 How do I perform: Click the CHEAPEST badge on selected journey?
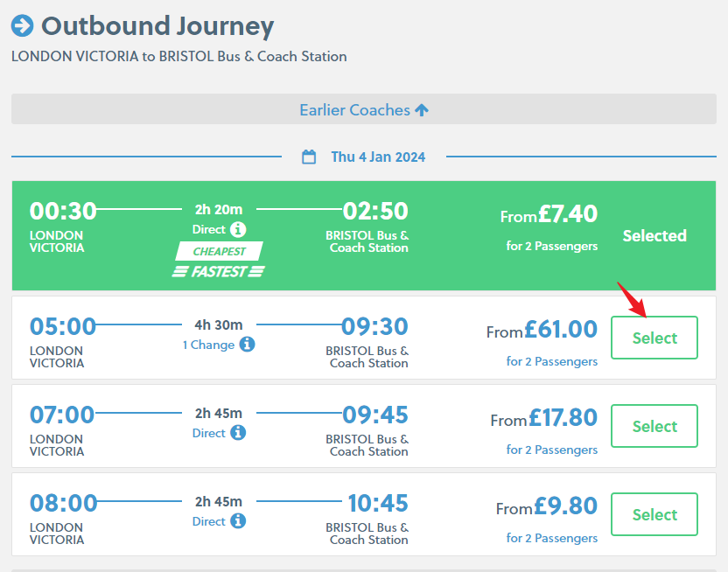tap(219, 252)
